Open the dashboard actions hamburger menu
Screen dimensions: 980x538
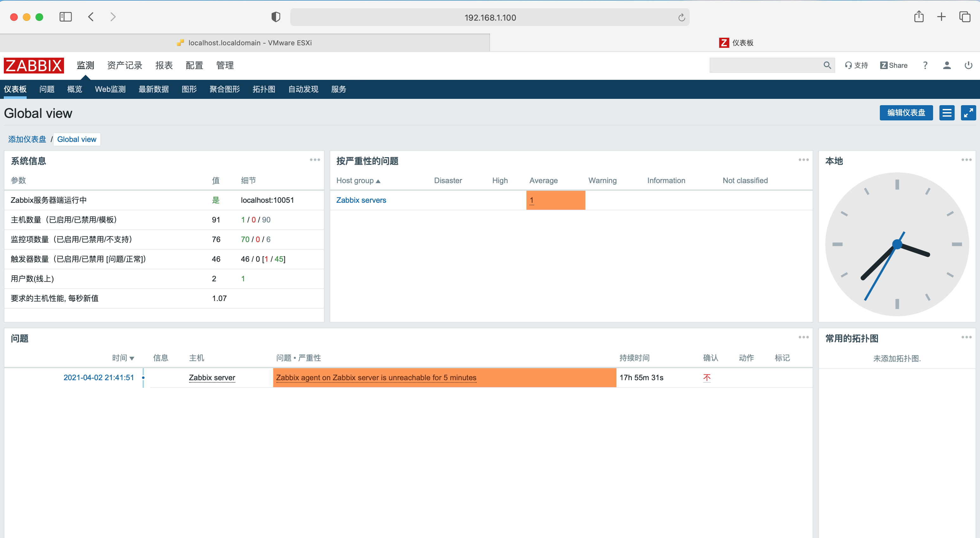(946, 113)
